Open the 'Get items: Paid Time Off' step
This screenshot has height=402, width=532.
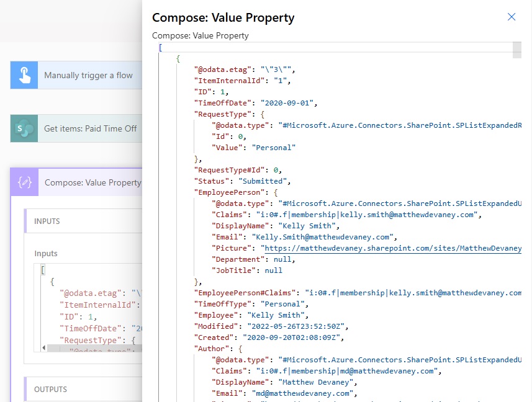click(x=91, y=128)
